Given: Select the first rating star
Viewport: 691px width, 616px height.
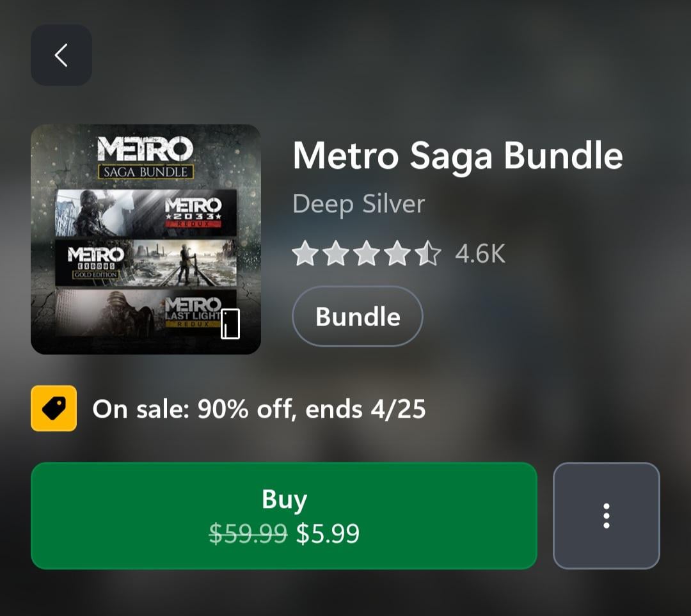Looking at the screenshot, I should 305,255.
